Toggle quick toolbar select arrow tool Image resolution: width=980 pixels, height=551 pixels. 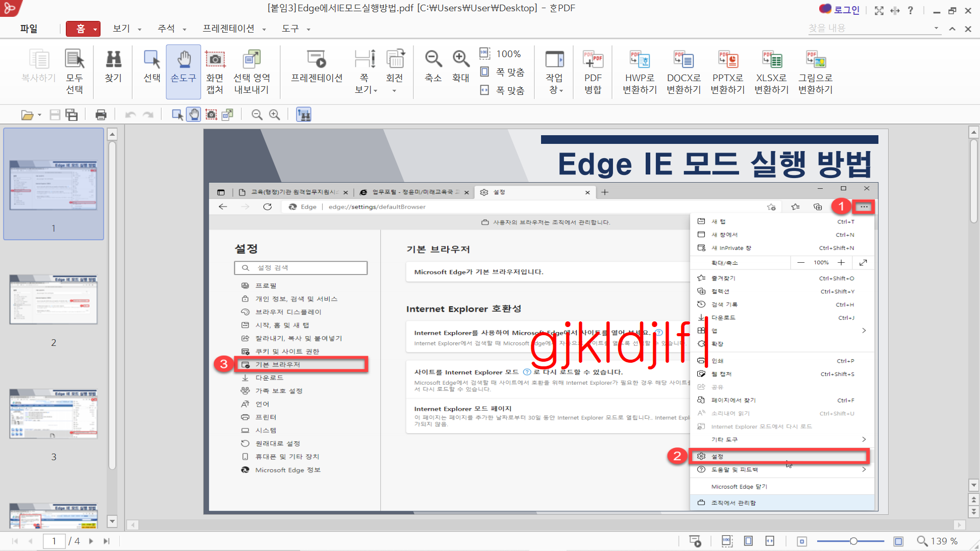click(177, 115)
